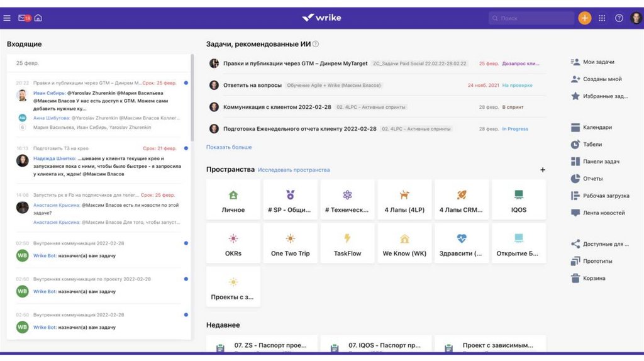
Task: Click Иван Сибирь sender name
Action: (x=49, y=93)
